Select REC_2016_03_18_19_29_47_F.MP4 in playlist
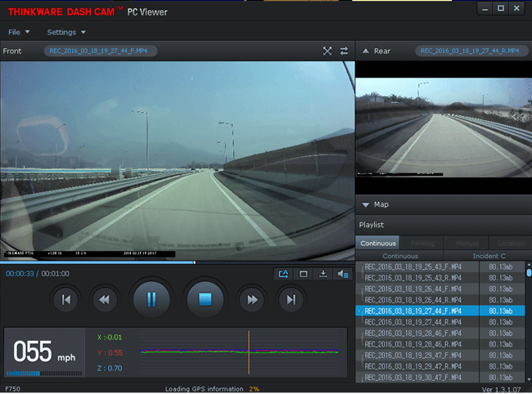Screen dimensions: 532x394 tap(440, 356)
